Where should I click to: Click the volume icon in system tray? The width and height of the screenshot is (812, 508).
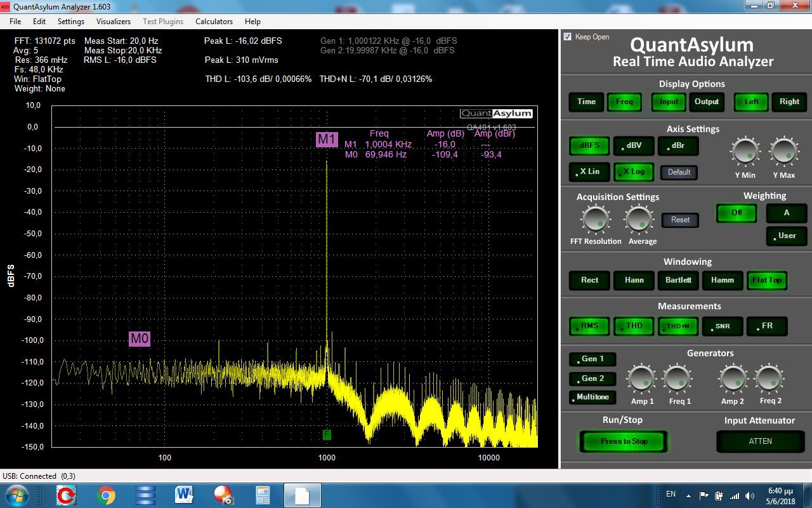750,495
